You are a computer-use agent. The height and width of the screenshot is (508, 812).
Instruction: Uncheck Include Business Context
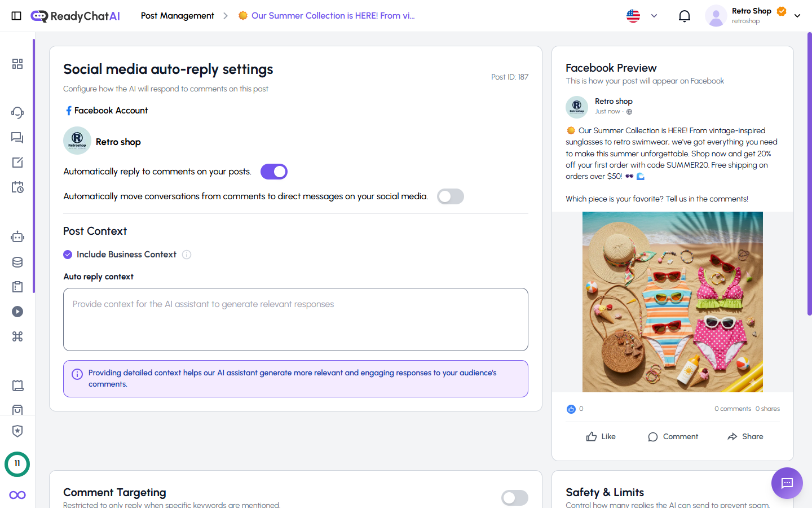tap(68, 254)
